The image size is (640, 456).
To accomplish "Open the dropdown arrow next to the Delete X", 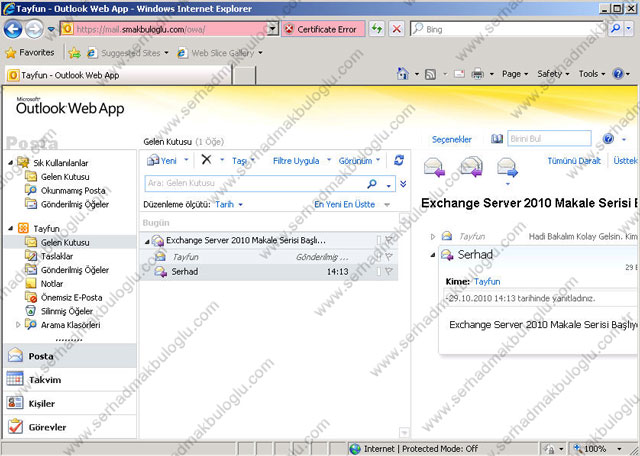I will (x=222, y=160).
